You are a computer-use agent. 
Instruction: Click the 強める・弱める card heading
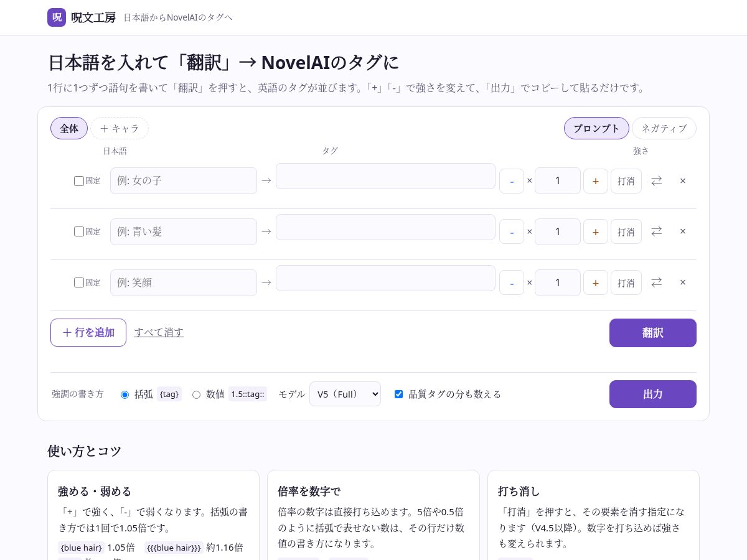(x=95, y=492)
